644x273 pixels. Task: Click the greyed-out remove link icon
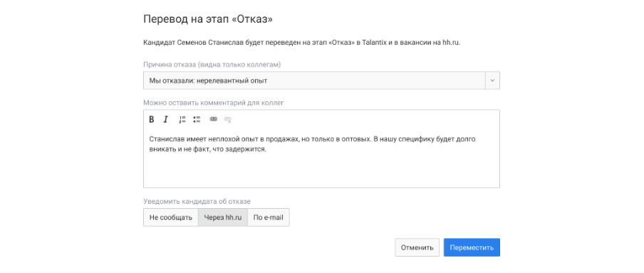pyautogui.click(x=227, y=120)
